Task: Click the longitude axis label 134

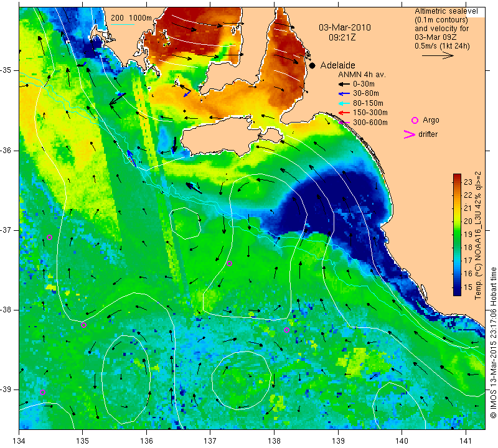Action: (x=19, y=441)
